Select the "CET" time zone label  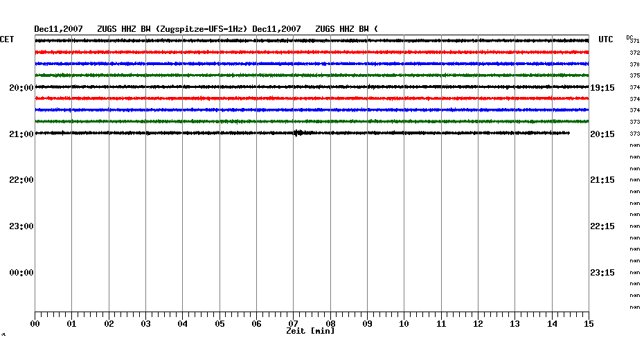[7, 39]
